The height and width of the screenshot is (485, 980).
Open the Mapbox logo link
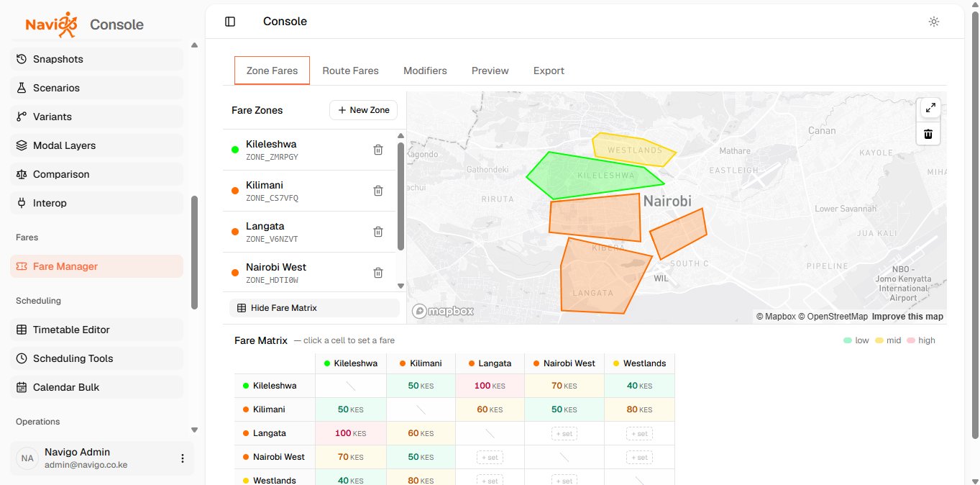pos(443,311)
